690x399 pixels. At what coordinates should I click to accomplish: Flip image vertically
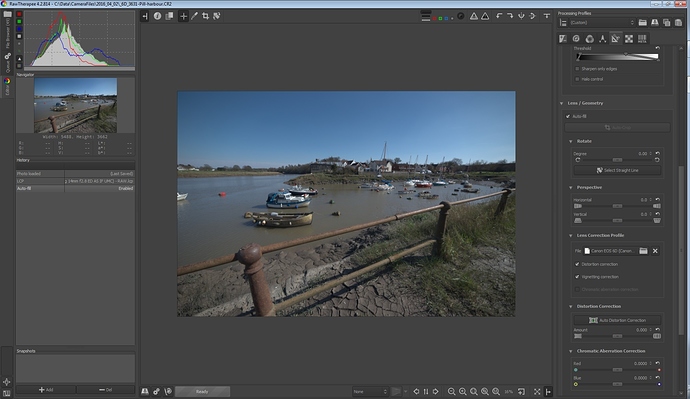click(x=532, y=16)
